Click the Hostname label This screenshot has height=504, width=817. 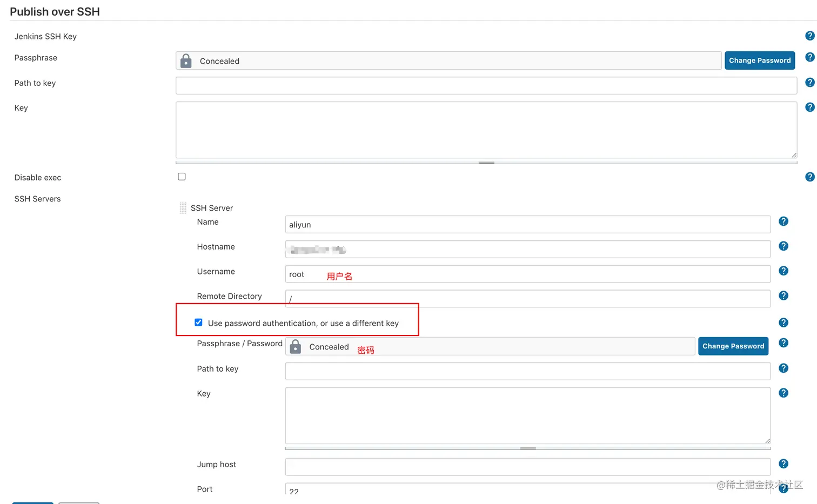click(x=216, y=246)
